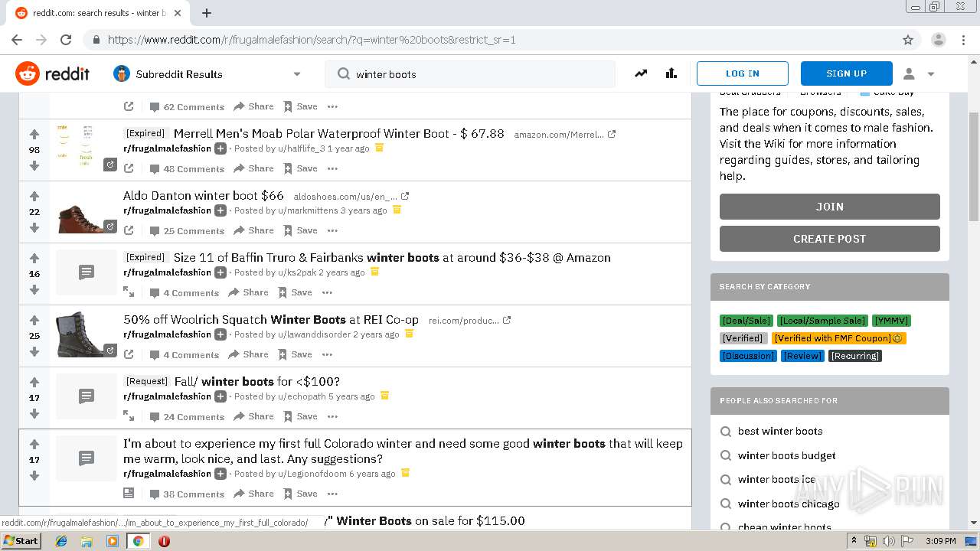Bookmark this page with the star icon
This screenshot has height=551, width=980.
[x=908, y=40]
